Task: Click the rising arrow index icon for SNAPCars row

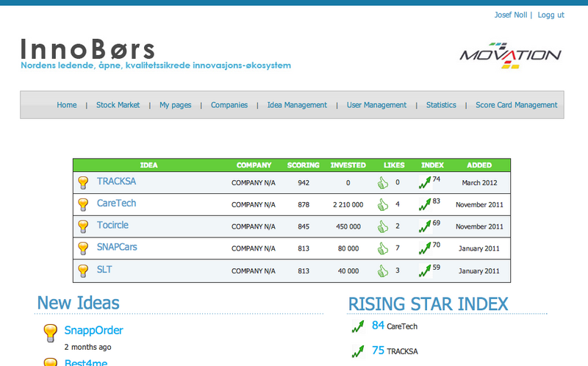Action: [x=425, y=248]
